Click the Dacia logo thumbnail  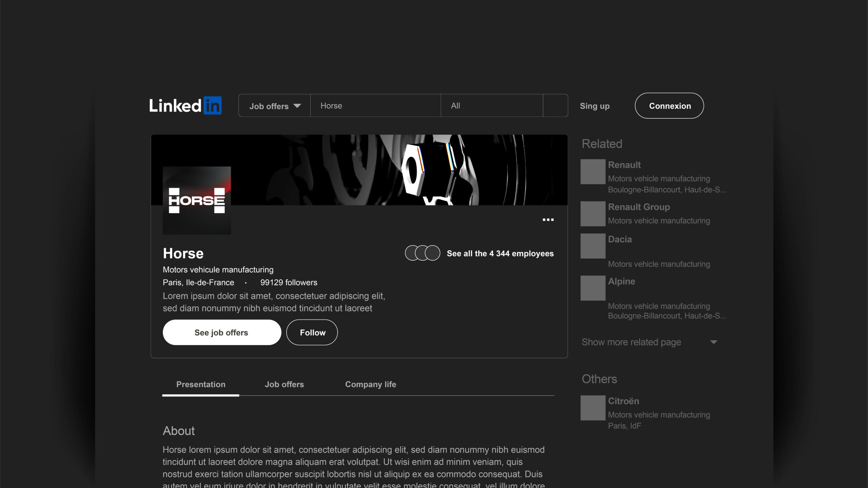click(593, 246)
